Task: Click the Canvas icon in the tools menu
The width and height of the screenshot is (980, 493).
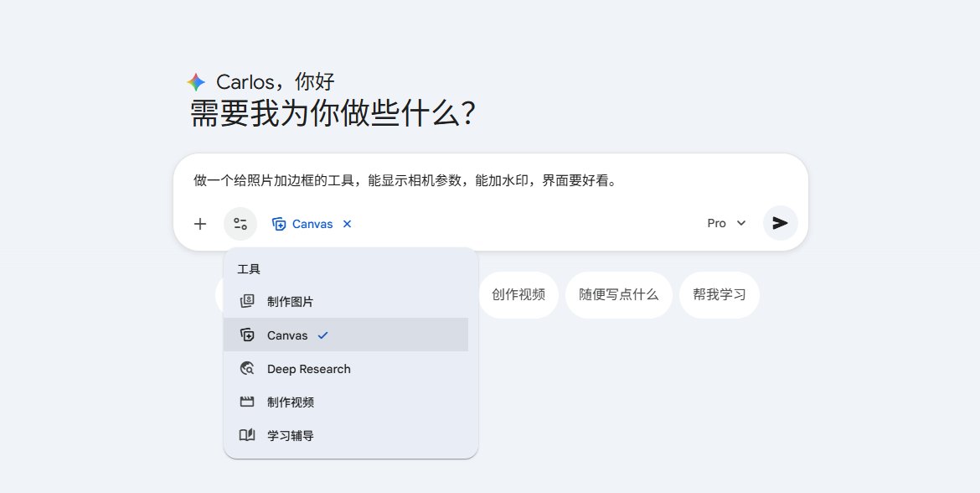Action: pyautogui.click(x=247, y=335)
